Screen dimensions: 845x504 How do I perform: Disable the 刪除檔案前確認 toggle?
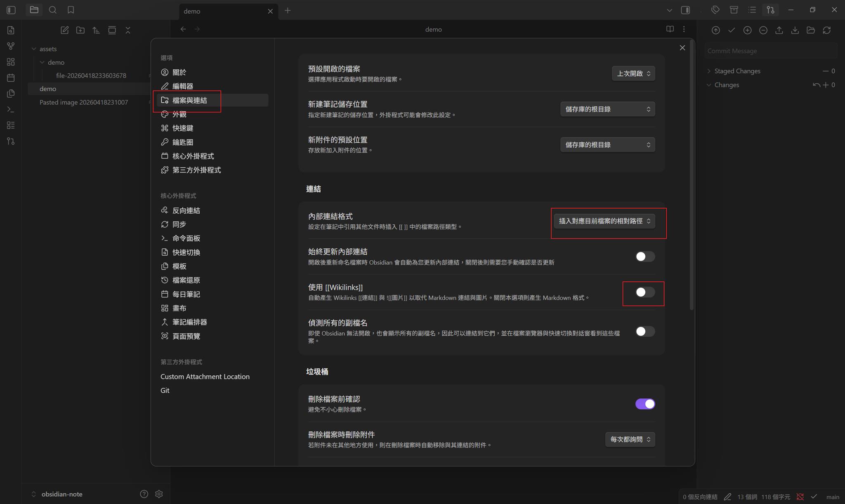click(x=644, y=404)
